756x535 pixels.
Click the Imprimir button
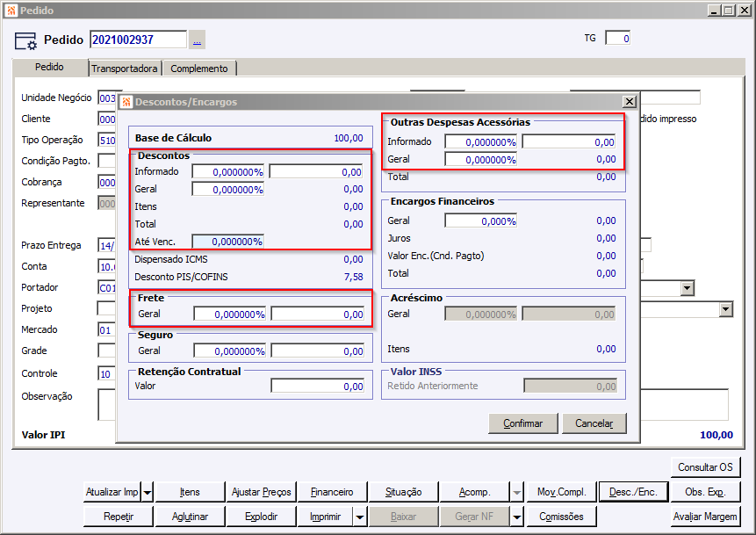coord(326,517)
